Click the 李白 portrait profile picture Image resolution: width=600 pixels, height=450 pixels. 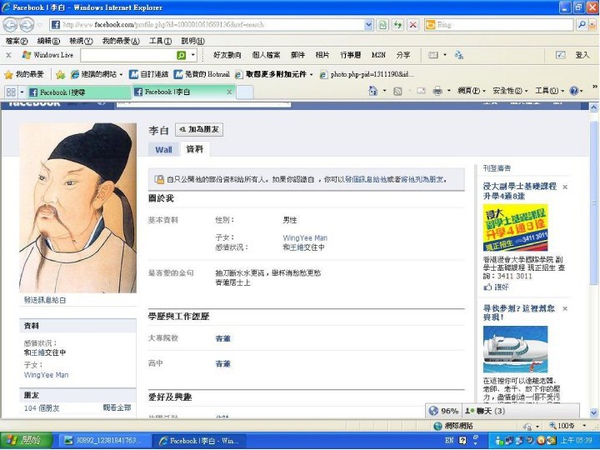[78, 208]
